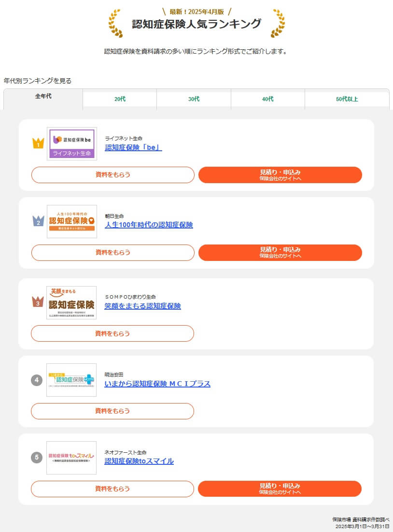Click the 明治安田 company name text
This screenshot has width=393, height=532.
114,374
